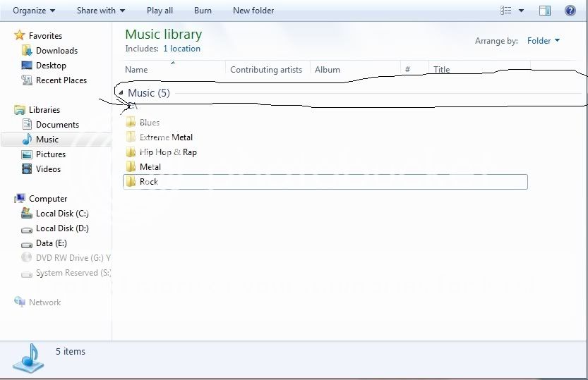Open Local Disk (C:)

click(62, 214)
